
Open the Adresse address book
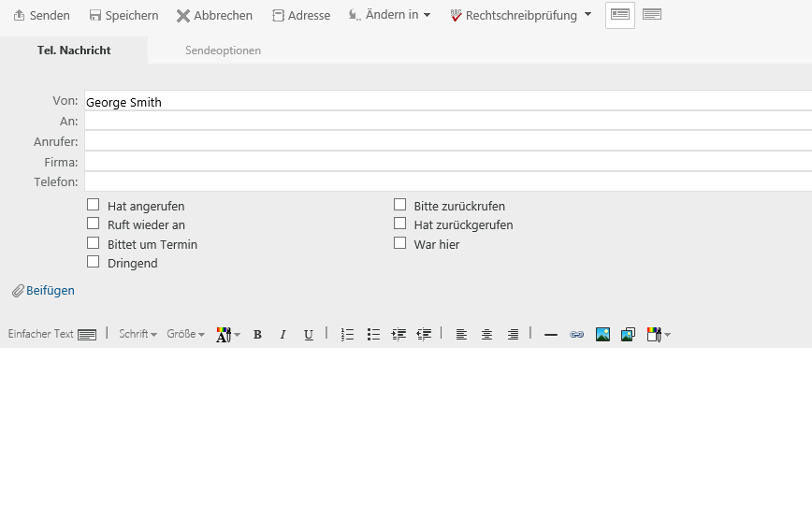tap(301, 16)
